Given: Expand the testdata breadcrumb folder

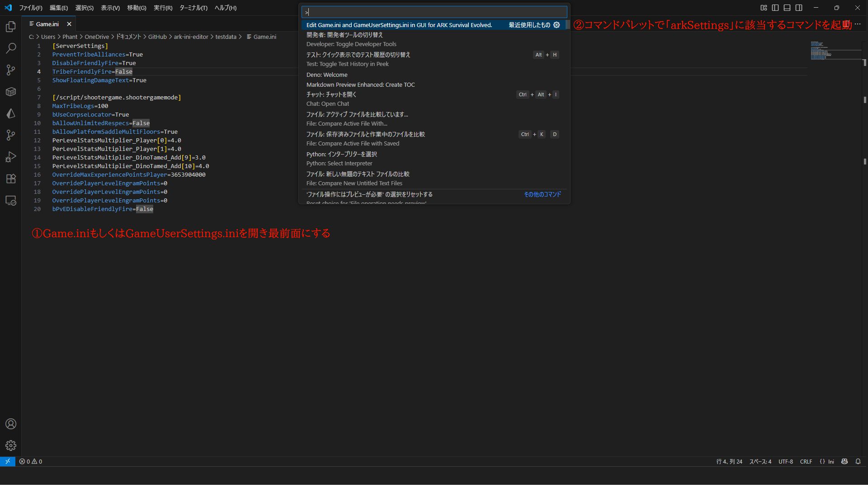Looking at the screenshot, I should pos(226,37).
